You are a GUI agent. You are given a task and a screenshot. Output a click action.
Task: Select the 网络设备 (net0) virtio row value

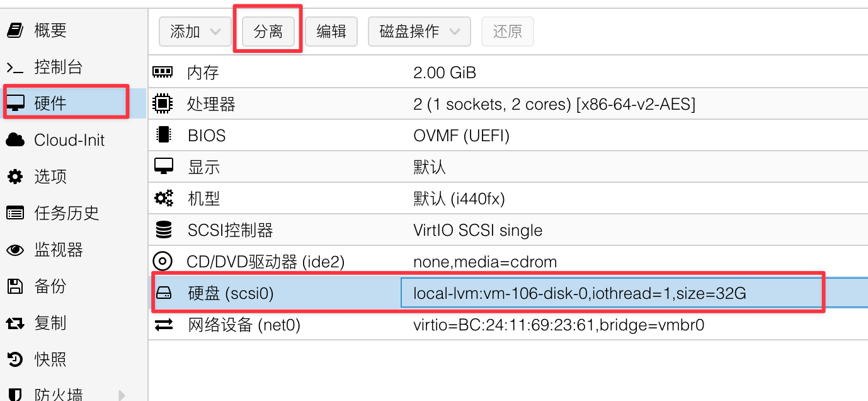coord(558,325)
